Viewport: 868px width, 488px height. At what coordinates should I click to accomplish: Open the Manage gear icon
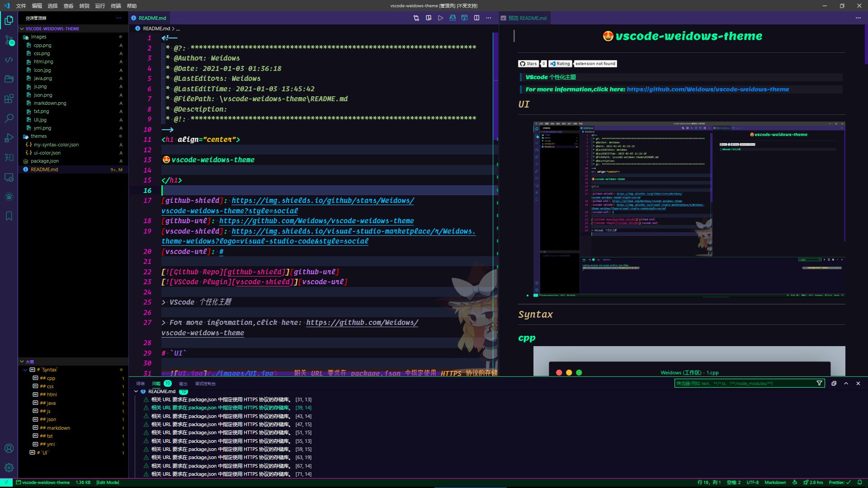point(9,468)
